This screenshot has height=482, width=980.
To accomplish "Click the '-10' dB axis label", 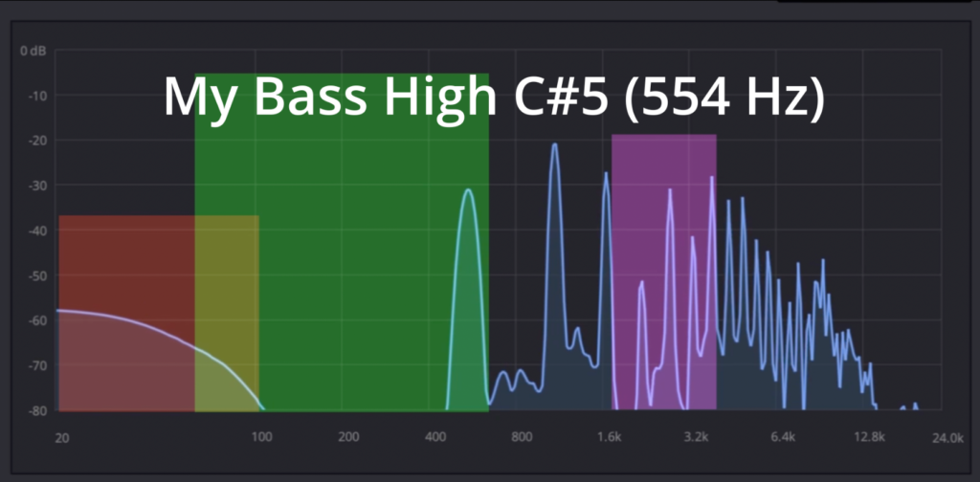I will click(37, 95).
